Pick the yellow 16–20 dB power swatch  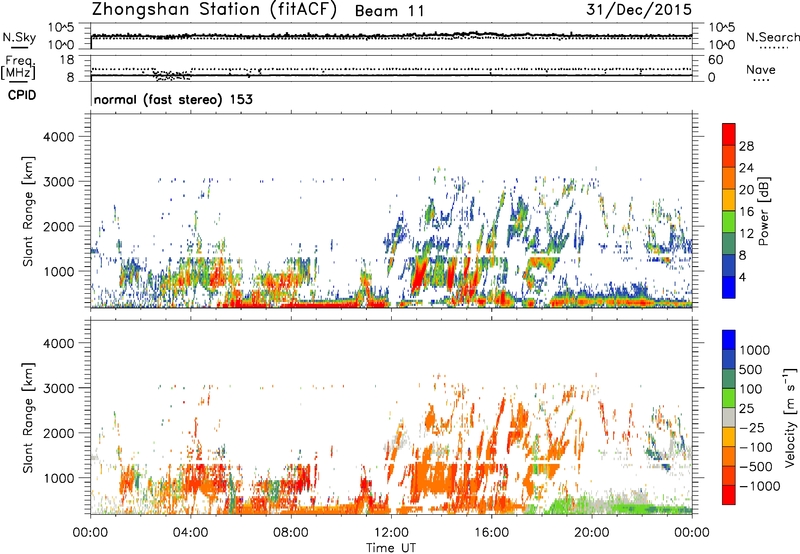click(x=729, y=200)
